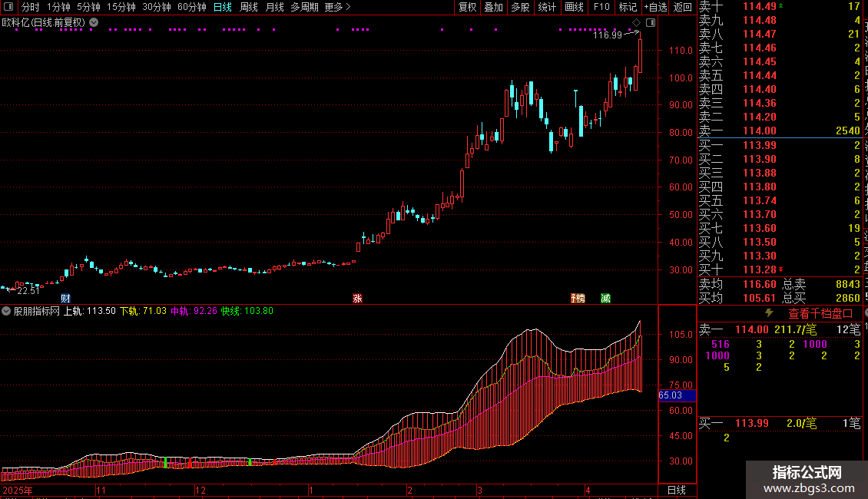
Task: Toggle the 叠加 overlay button
Action: click(x=493, y=7)
